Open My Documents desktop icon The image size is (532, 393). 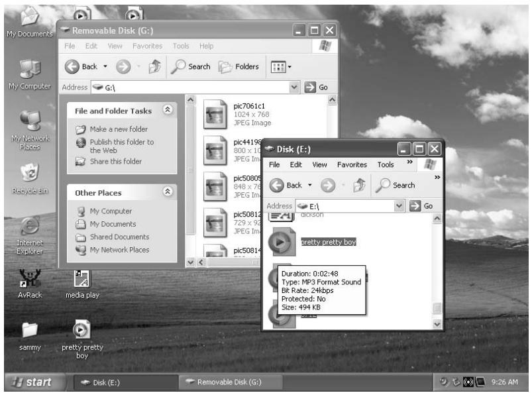pos(30,22)
